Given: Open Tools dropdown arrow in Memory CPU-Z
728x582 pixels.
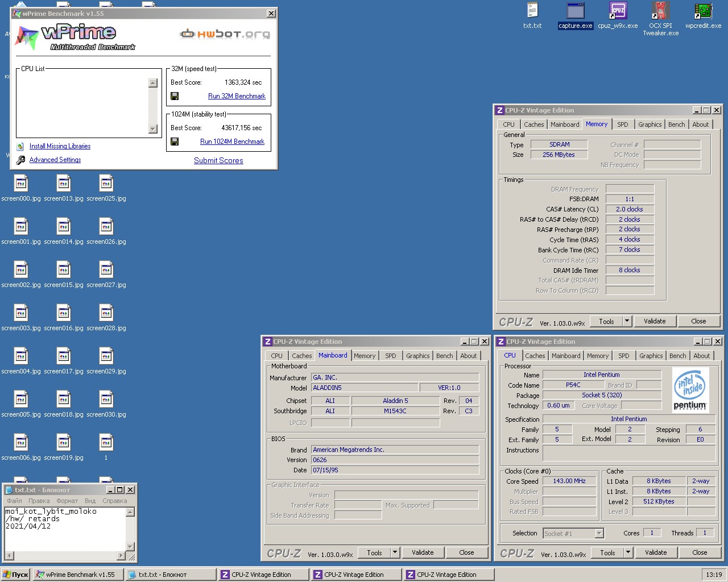Looking at the screenshot, I should point(627,321).
